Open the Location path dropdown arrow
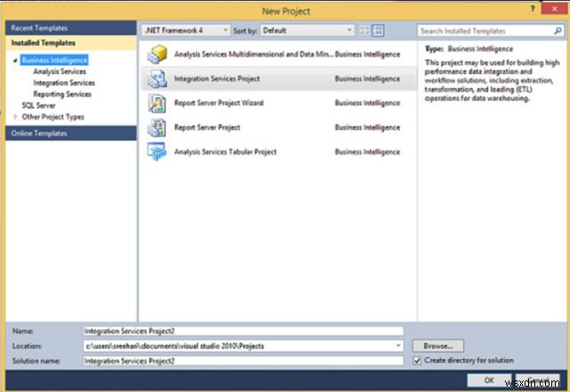The width and height of the screenshot is (570, 392). click(x=398, y=346)
